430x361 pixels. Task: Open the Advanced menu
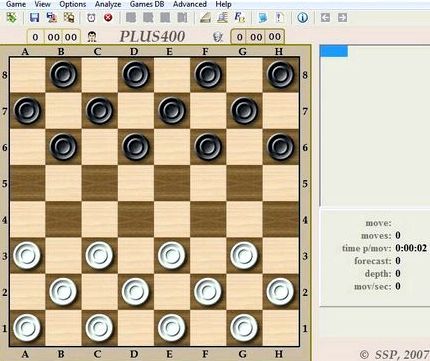pyautogui.click(x=190, y=4)
